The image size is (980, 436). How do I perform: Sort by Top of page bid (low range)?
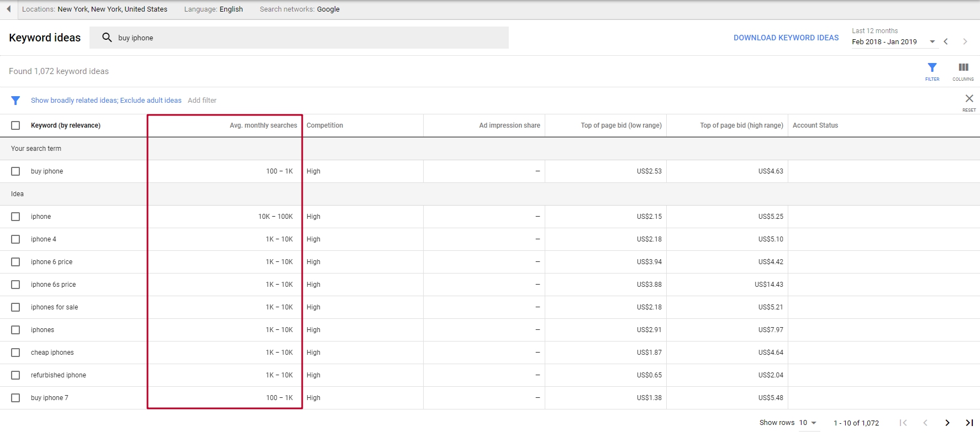[621, 125]
